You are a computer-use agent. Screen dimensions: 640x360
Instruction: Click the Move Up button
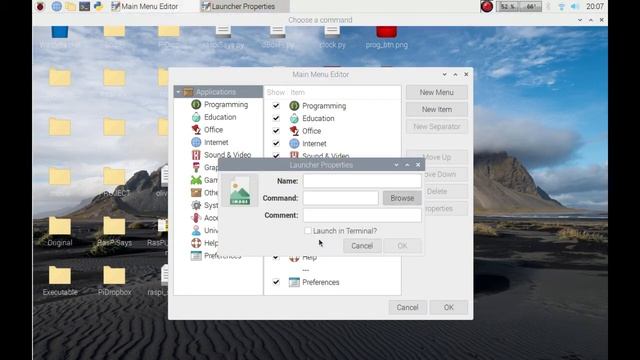pos(437,157)
